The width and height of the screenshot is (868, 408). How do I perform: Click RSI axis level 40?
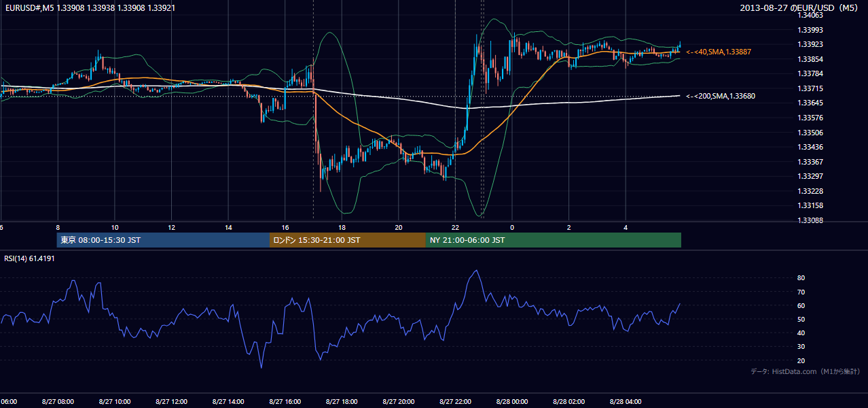[801, 333]
